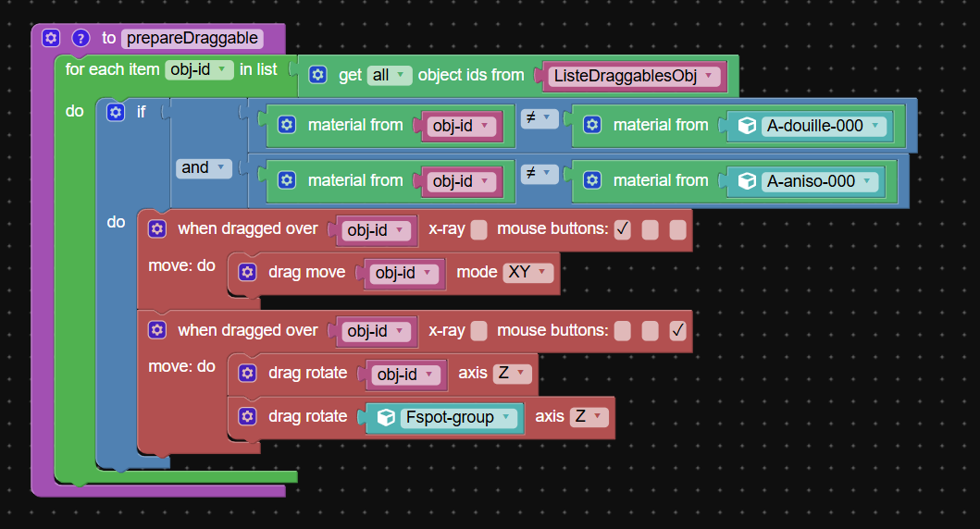Image resolution: width=980 pixels, height=529 pixels.
Task: Click the question mark help icon on procedure
Action: click(81, 38)
